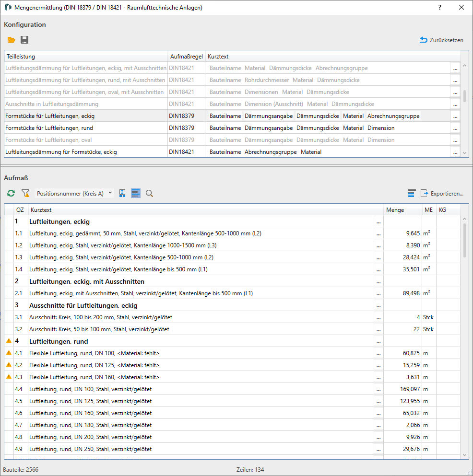Click the Teilleistung column header
Image resolution: width=473 pixels, height=476 pixels.
pos(86,57)
